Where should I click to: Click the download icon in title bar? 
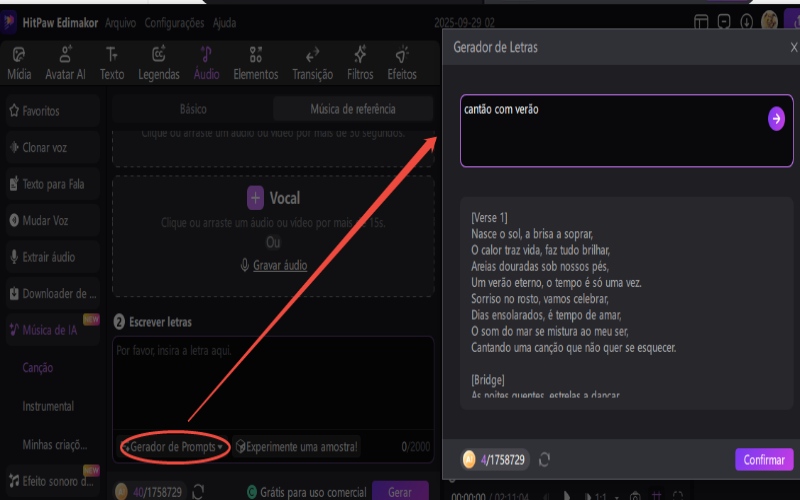[x=746, y=22]
